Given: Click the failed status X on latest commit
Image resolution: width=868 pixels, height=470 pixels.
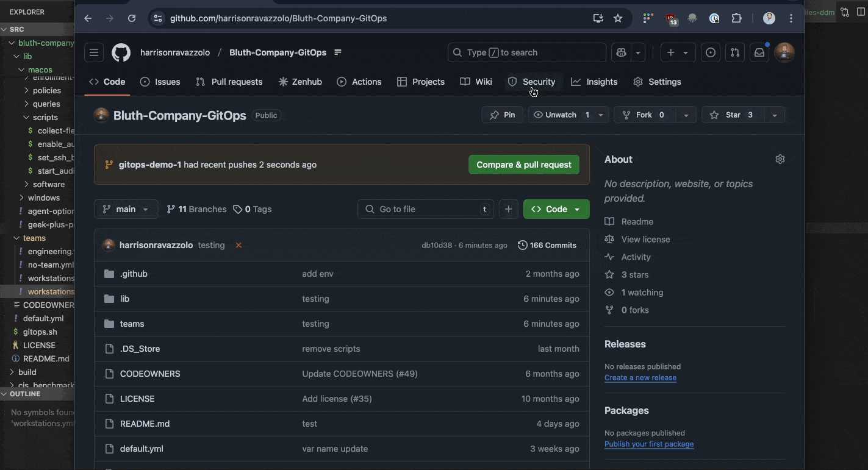Looking at the screenshot, I should (x=239, y=245).
